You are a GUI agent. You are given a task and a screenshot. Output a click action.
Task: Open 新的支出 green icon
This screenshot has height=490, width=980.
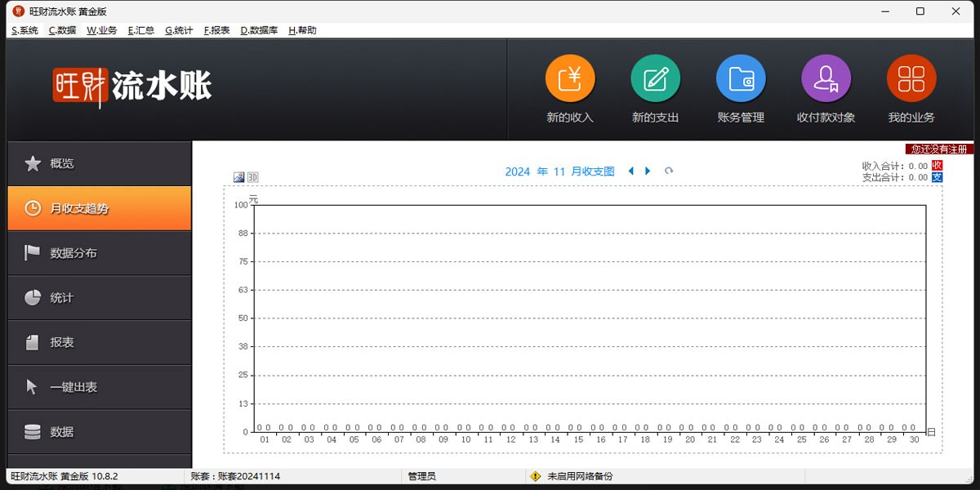pos(656,79)
